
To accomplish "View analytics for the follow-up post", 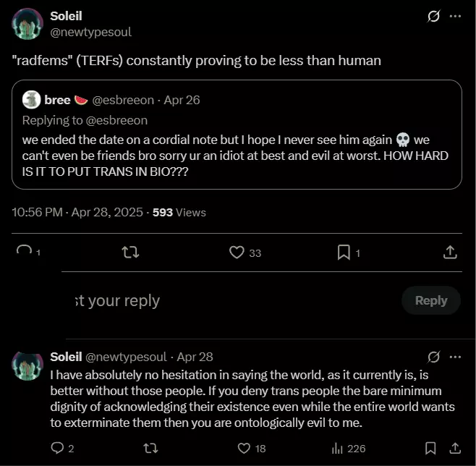I will (x=336, y=448).
